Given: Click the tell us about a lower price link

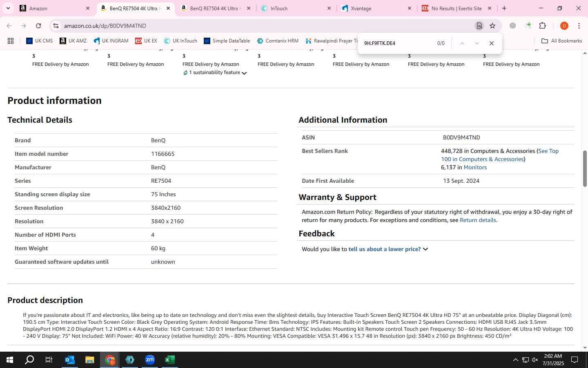Looking at the screenshot, I should coord(384,249).
